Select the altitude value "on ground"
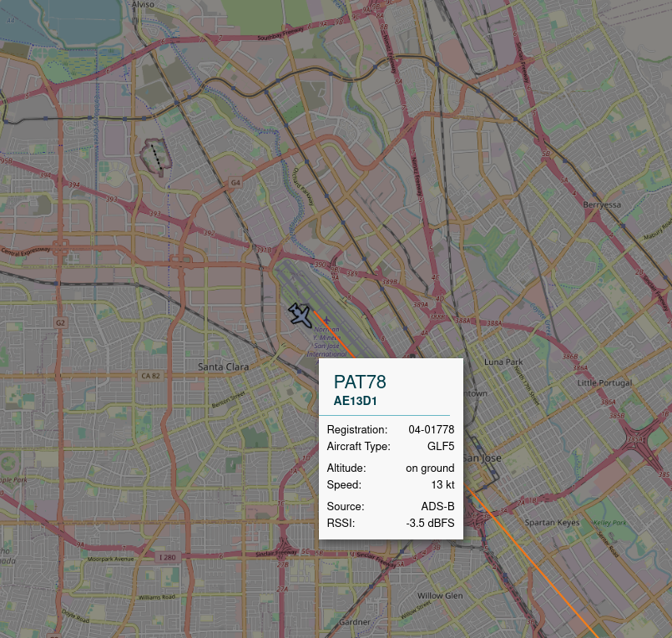Screen dimensions: 672x638 pyautogui.click(x=430, y=468)
